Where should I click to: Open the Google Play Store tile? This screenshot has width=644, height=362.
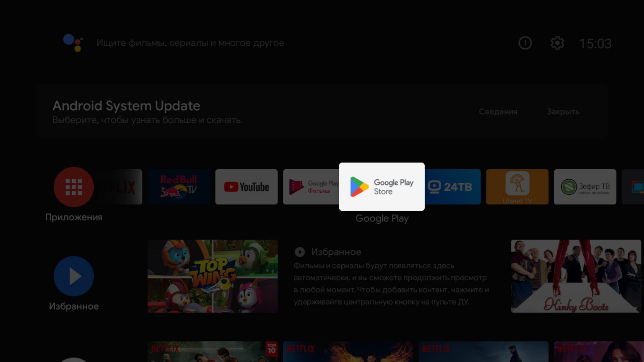(x=382, y=187)
